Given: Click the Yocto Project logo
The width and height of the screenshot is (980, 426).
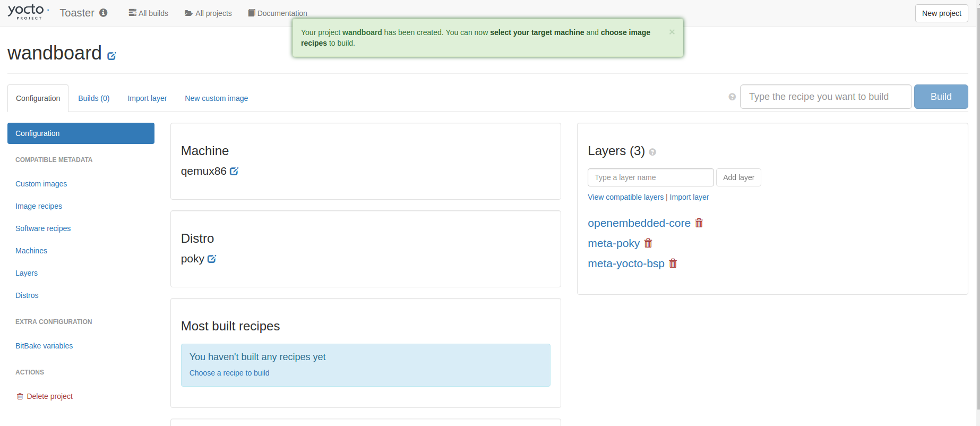Looking at the screenshot, I should coord(28,12).
